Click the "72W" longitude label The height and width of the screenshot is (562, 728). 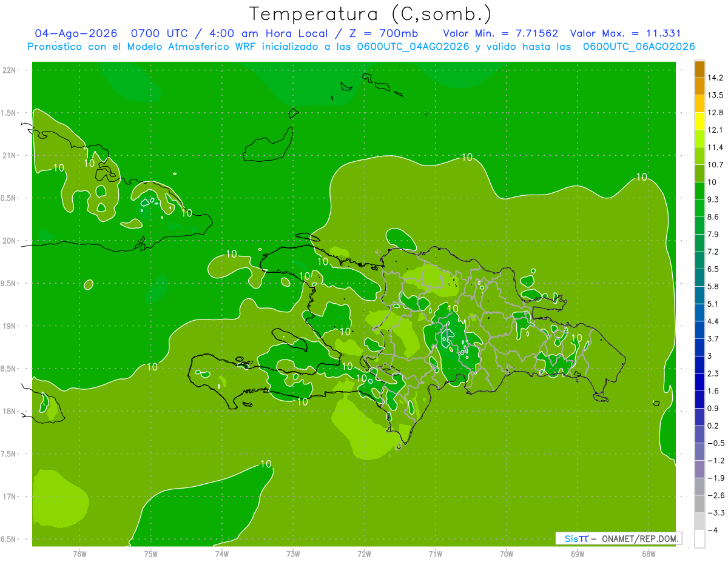[365, 555]
